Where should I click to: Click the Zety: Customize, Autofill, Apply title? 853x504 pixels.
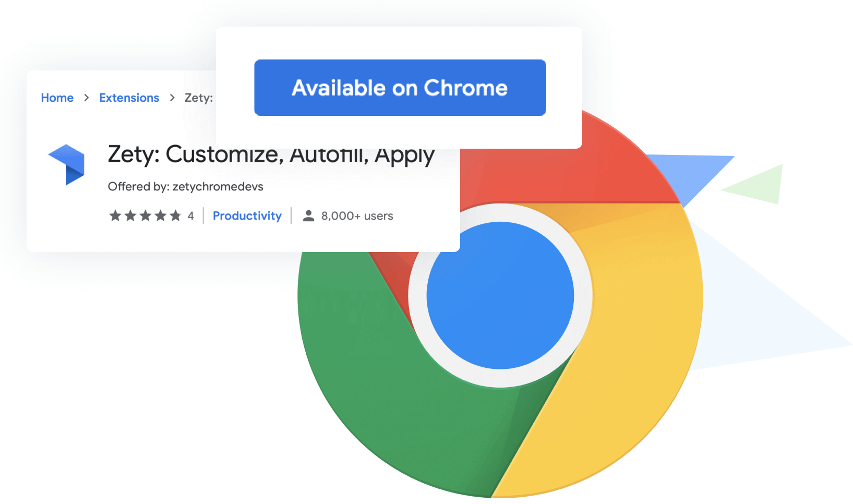click(x=271, y=155)
